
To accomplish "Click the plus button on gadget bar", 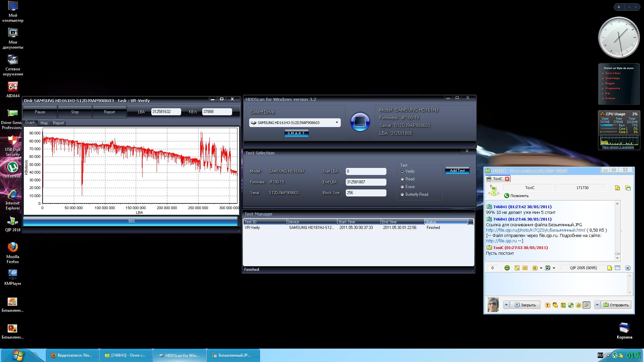I will (x=619, y=7).
